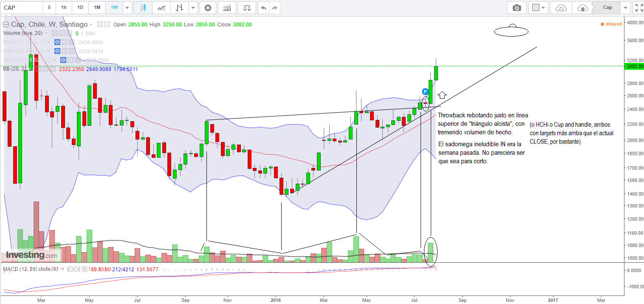This screenshot has width=644, height=304.
Task: Open chart properties gear
Action: click(207, 8)
